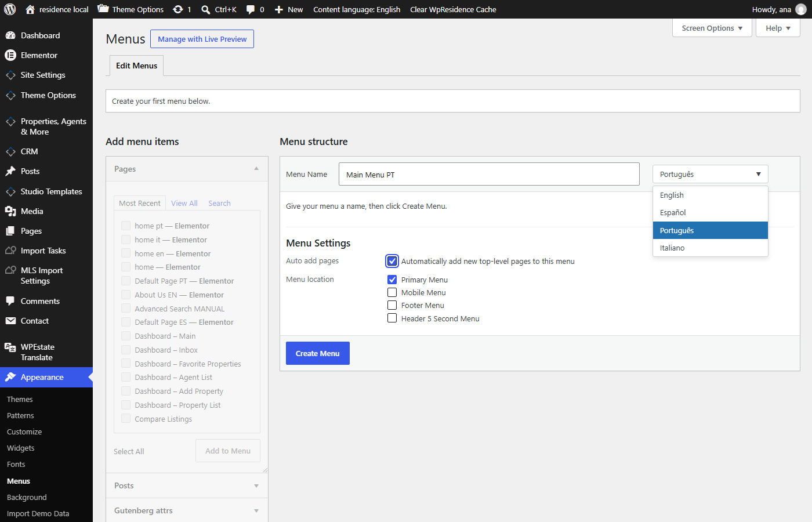Image resolution: width=812 pixels, height=522 pixels.
Task: Click the Contact envelope icon in sidebar
Action: click(10, 321)
